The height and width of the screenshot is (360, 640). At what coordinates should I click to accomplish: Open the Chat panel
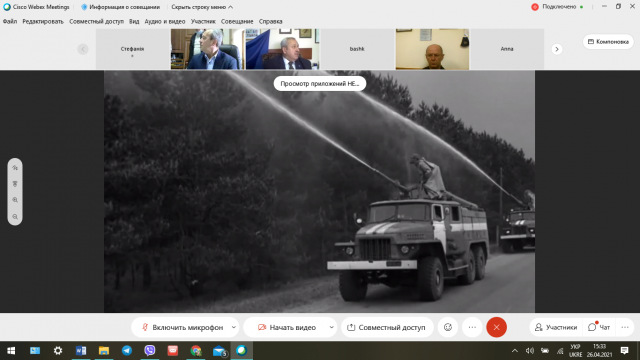click(x=599, y=327)
